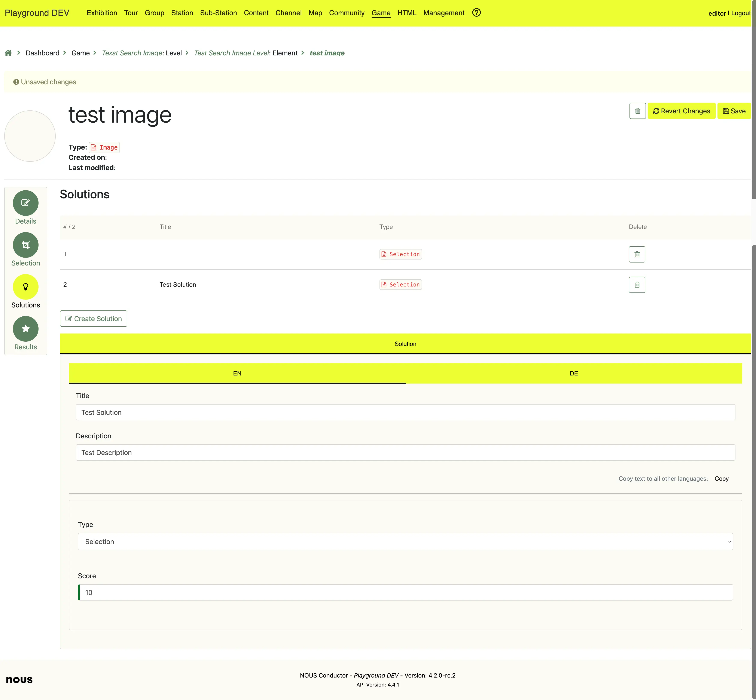Switch to the DE language tab
This screenshot has width=756, height=700.
click(x=573, y=374)
